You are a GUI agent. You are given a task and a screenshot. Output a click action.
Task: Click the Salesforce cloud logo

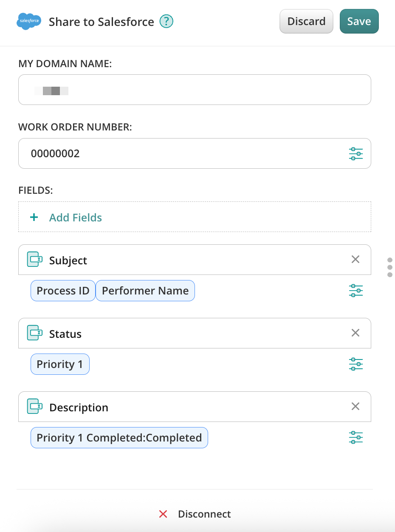29,21
